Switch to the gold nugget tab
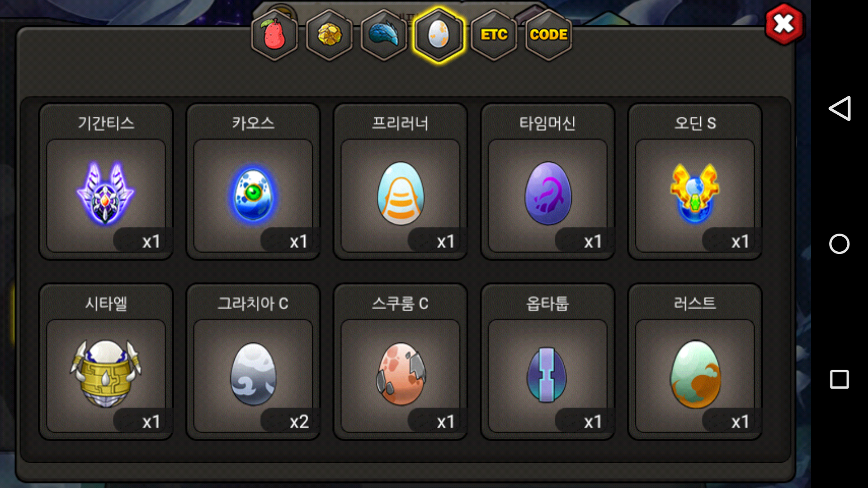868x488 pixels. 330,35
